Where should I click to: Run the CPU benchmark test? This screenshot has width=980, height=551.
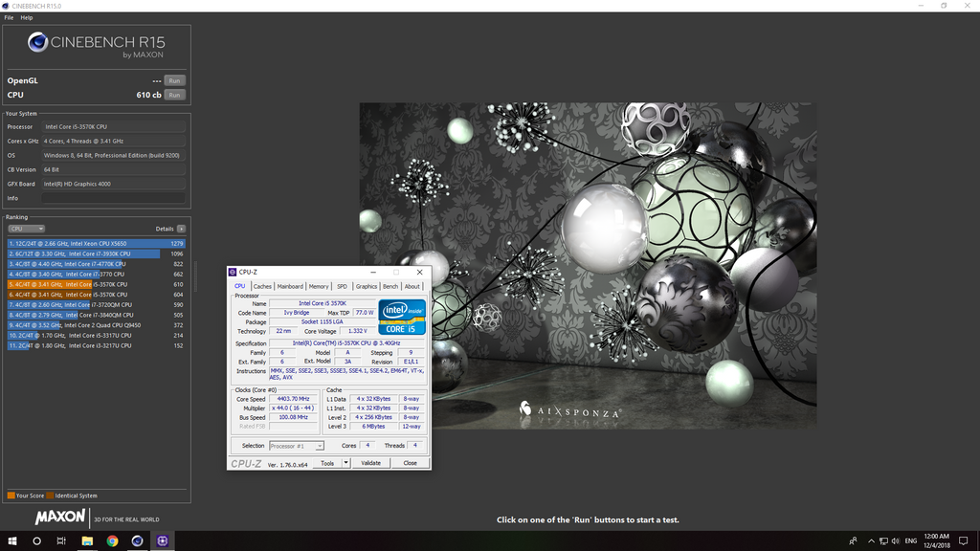(x=174, y=95)
